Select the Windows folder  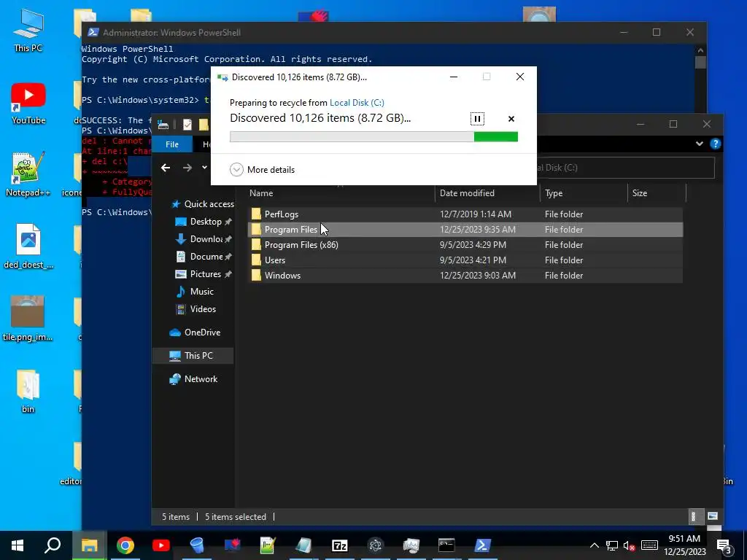click(465, 275)
